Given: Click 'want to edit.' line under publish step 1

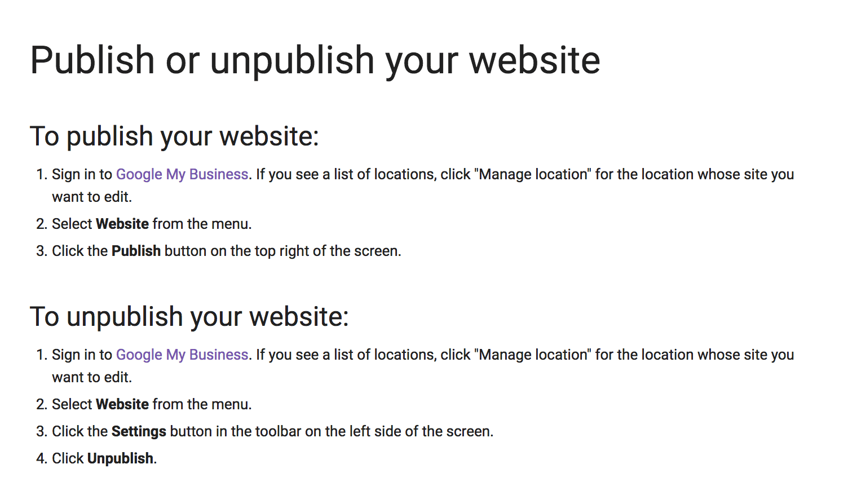Looking at the screenshot, I should tap(92, 197).
